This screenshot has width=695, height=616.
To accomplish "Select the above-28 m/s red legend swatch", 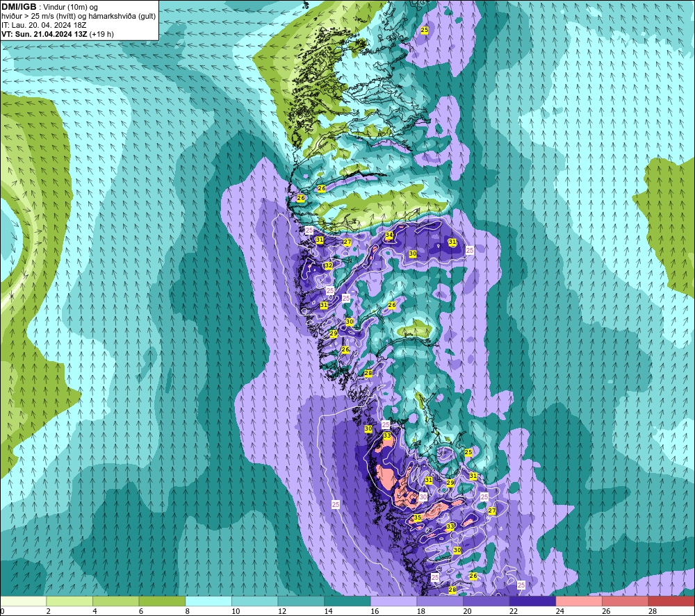I will pos(671,601).
